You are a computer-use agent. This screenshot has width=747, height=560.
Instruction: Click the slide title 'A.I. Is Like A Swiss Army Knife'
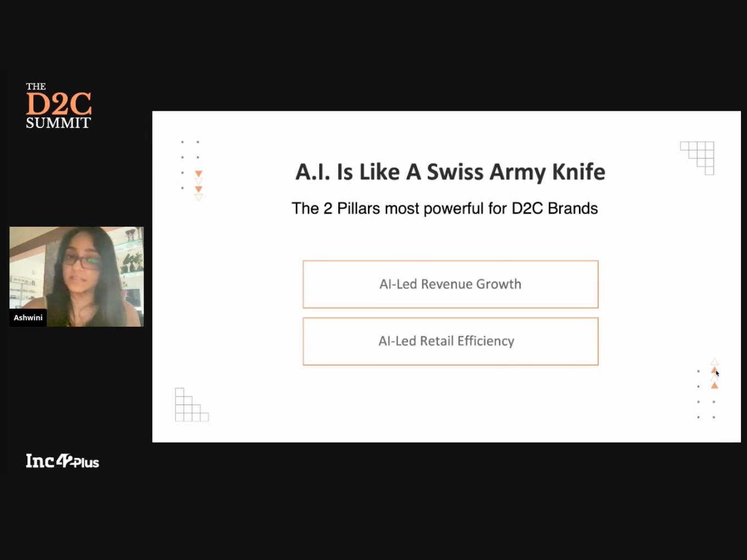450,172
